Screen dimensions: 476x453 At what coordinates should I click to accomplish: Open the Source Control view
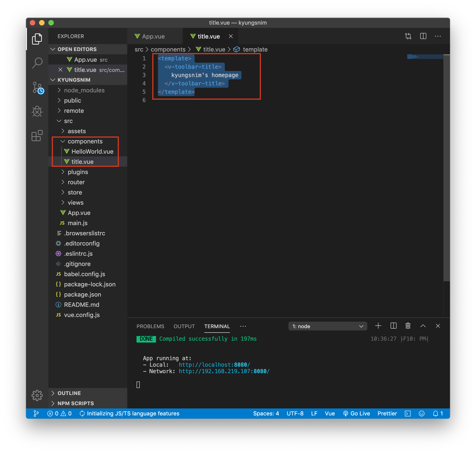[x=37, y=87]
